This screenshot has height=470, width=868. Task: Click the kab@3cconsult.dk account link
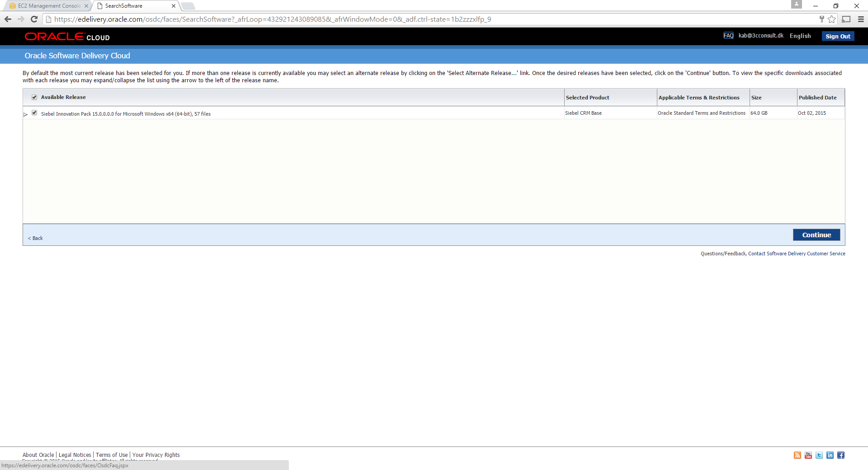[x=761, y=36]
